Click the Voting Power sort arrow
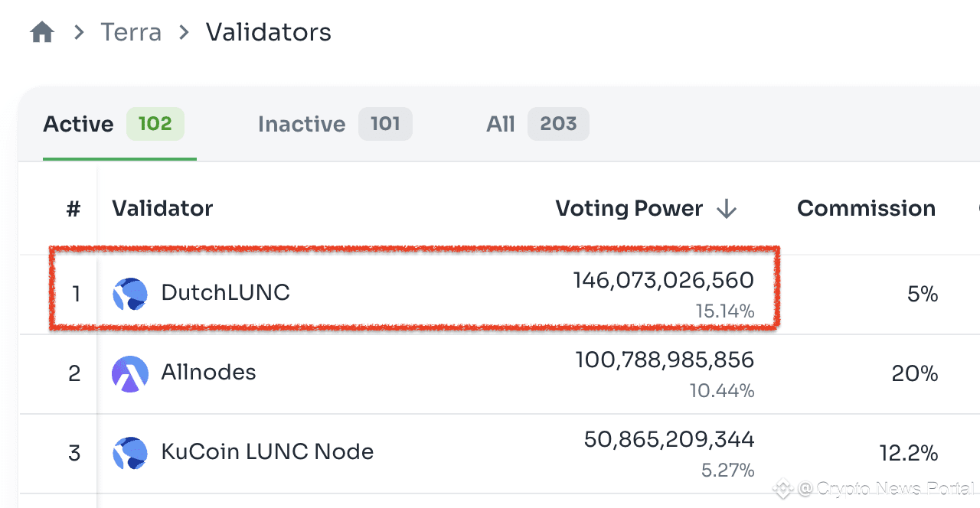 (x=726, y=208)
